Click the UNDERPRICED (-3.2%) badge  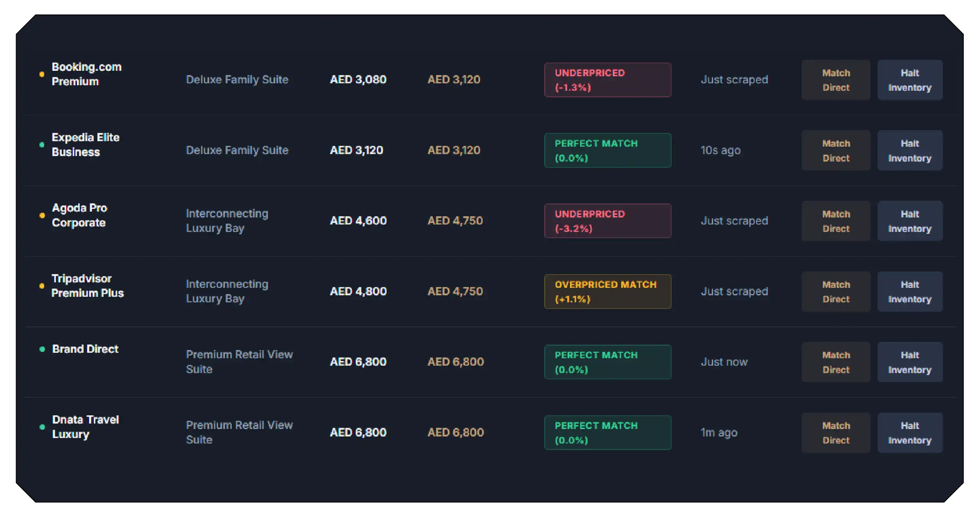607,221
